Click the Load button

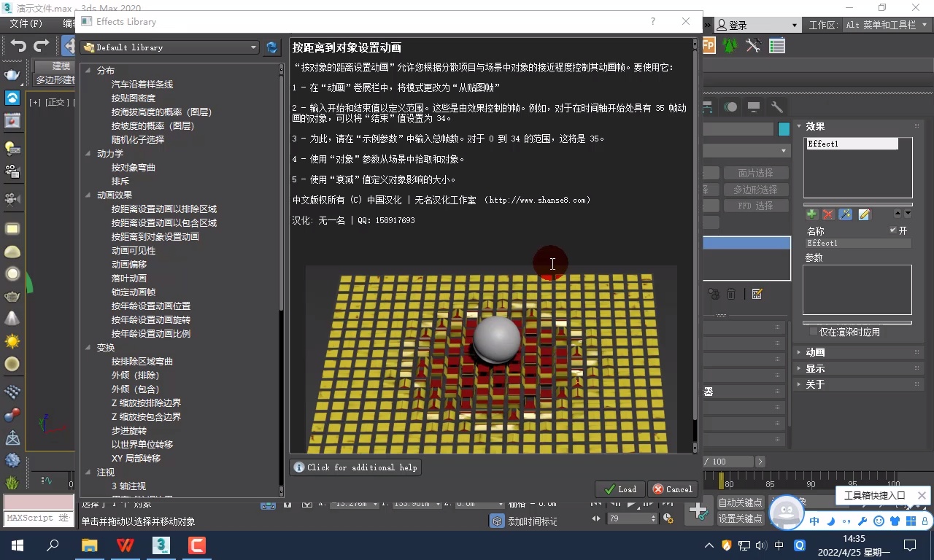tap(620, 489)
